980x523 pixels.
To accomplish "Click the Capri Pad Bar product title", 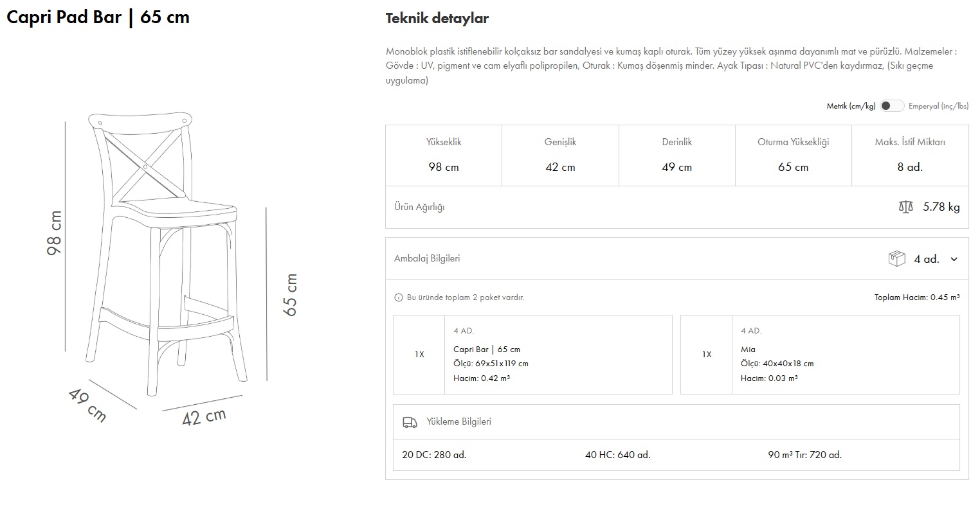I will (98, 17).
